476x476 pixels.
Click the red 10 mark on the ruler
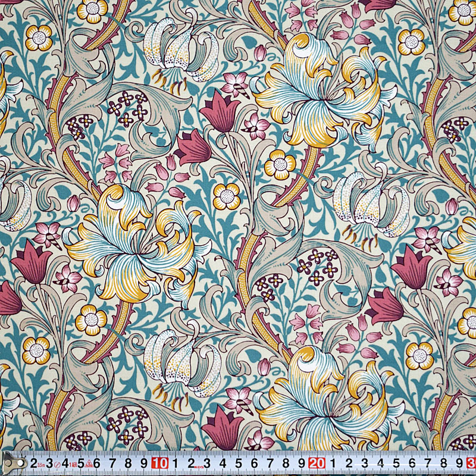159,463
